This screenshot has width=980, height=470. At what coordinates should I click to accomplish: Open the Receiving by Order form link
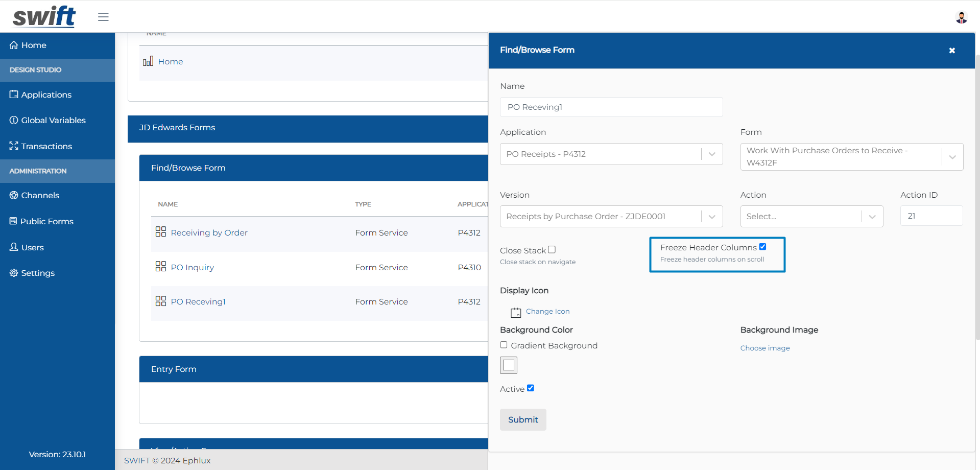point(209,233)
